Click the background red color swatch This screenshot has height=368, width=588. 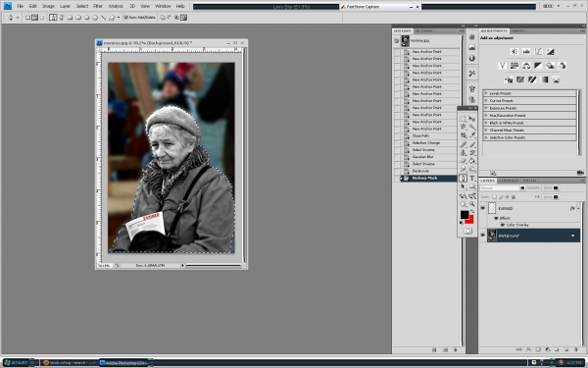pos(470,221)
